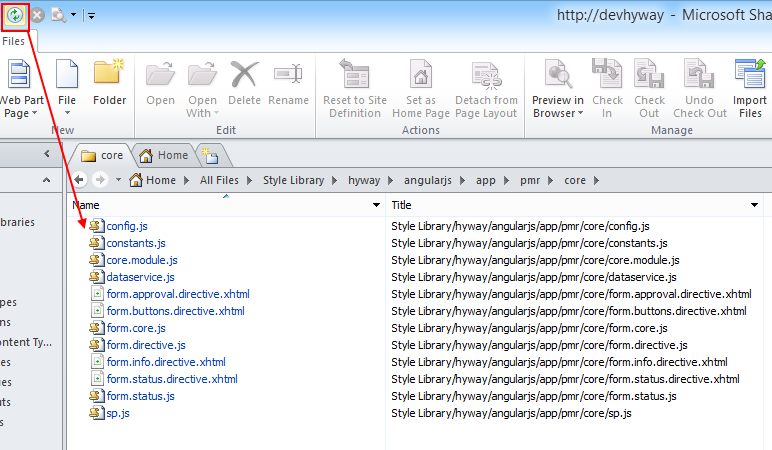Select the config.js file

click(x=127, y=226)
